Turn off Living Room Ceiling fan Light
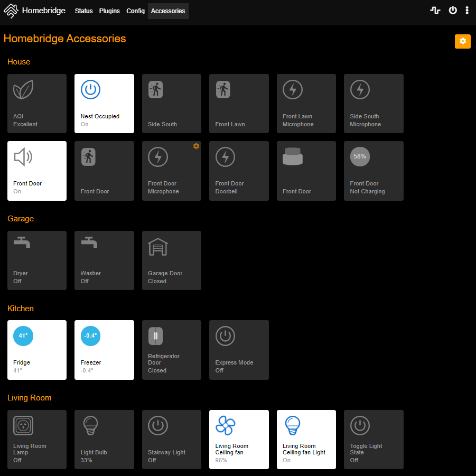476x476 pixels. [x=306, y=440]
